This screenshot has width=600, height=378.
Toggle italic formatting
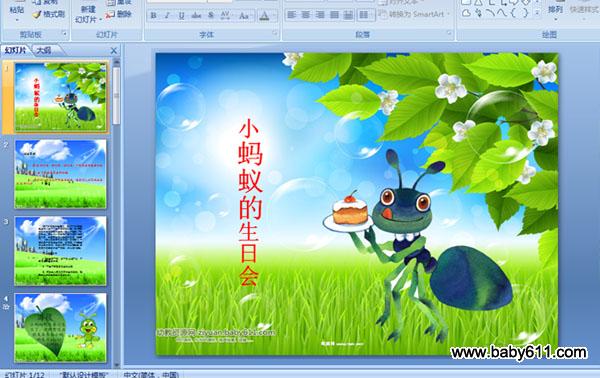click(167, 16)
